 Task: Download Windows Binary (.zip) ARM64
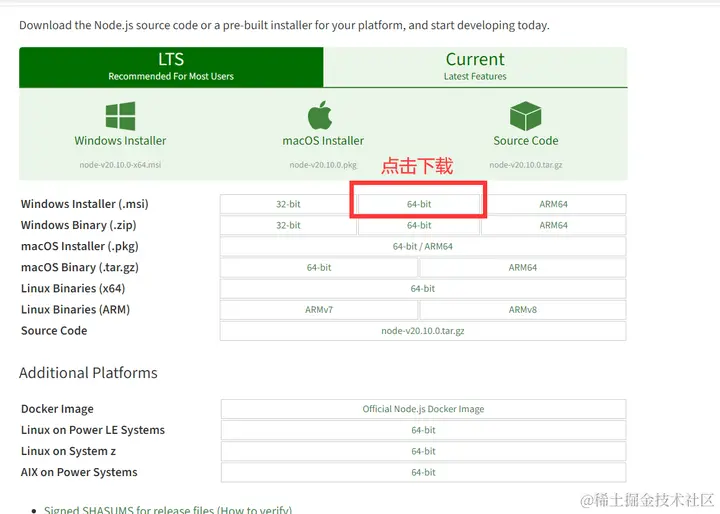tap(553, 225)
